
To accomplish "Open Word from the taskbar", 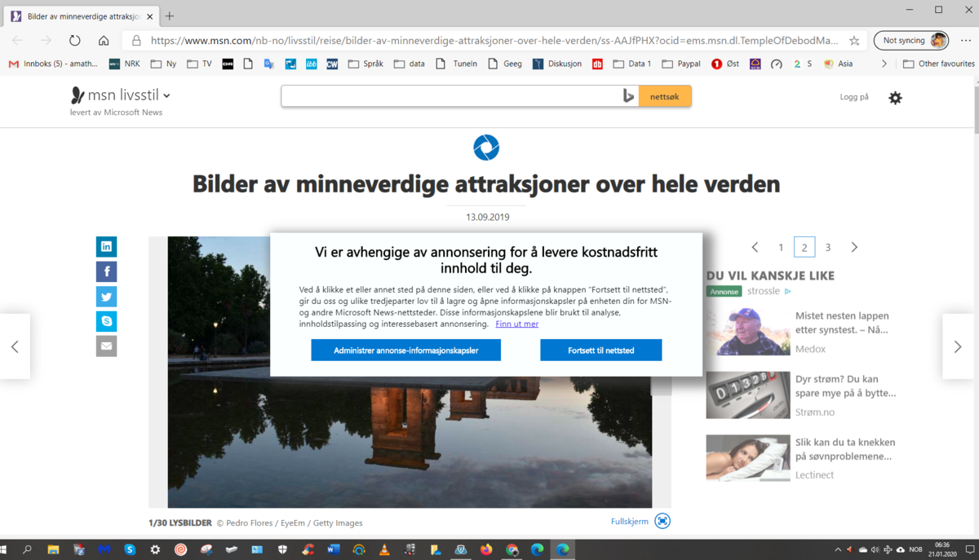I will [x=333, y=549].
